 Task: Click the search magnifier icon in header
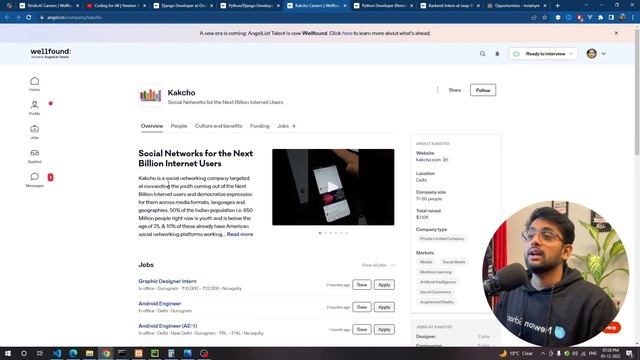pos(482,54)
